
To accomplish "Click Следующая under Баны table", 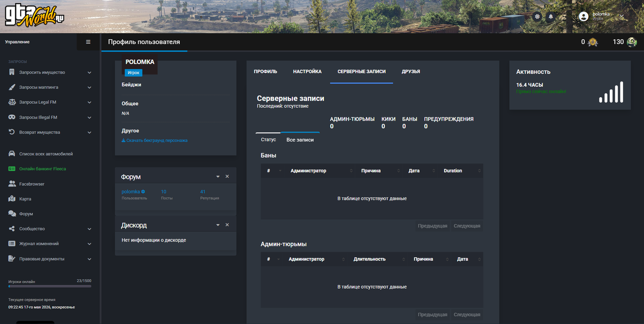I will (x=467, y=226).
